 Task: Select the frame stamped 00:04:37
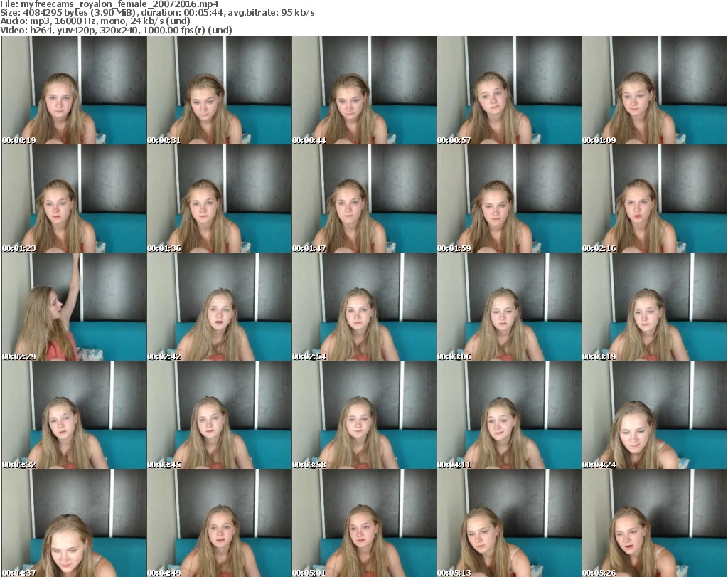[x=74, y=523]
